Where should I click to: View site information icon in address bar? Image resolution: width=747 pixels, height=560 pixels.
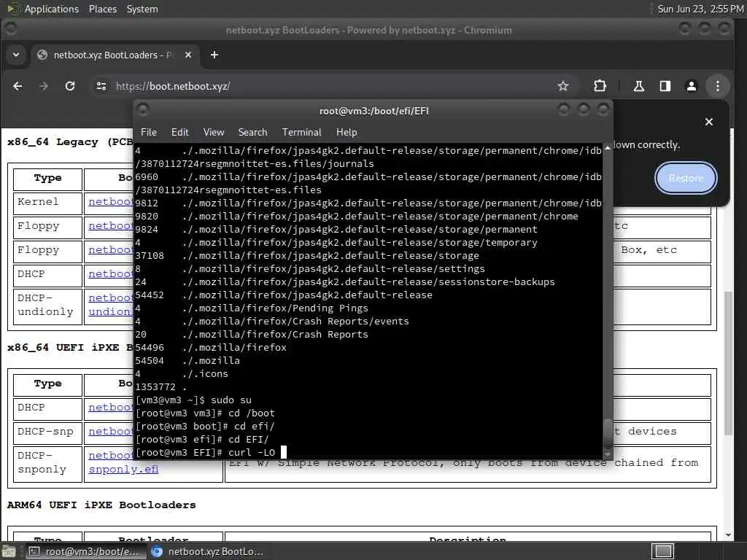pos(101,86)
